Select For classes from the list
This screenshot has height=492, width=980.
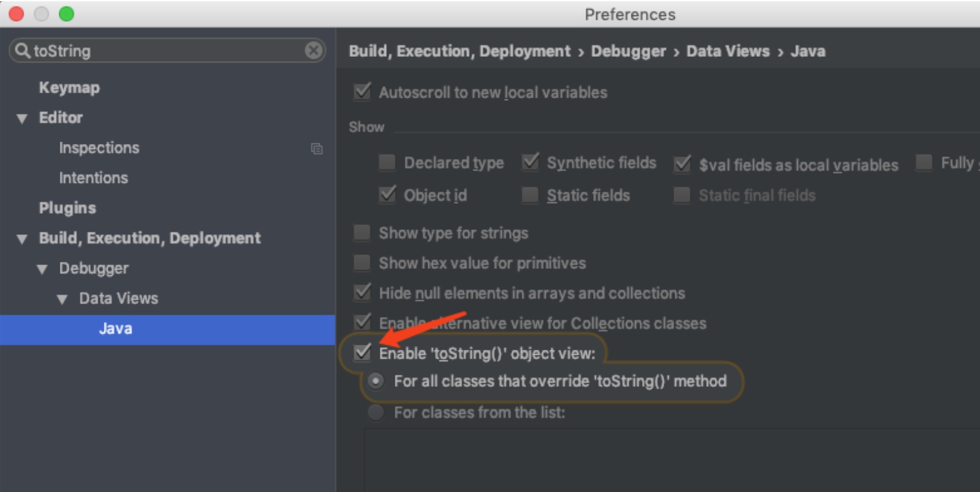(376, 412)
